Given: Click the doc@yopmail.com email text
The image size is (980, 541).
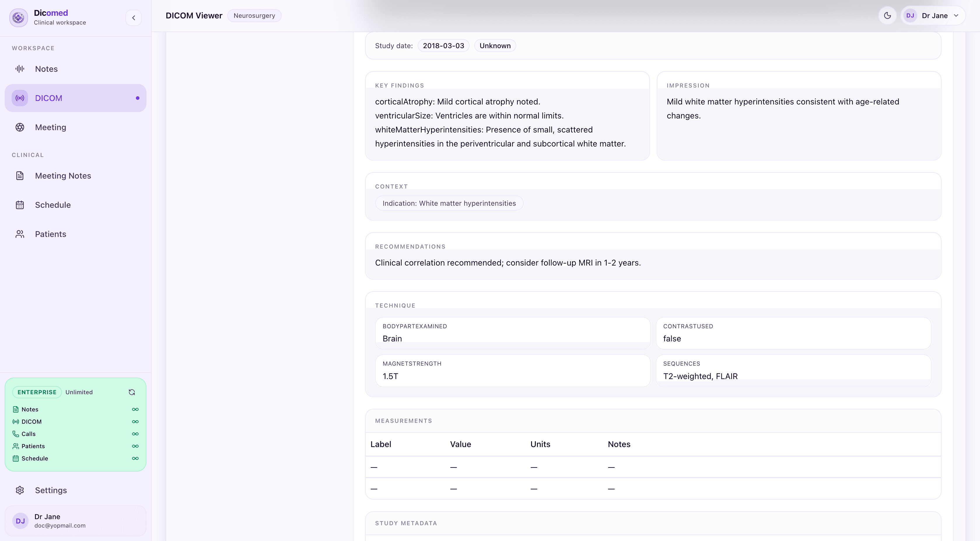Looking at the screenshot, I should (x=60, y=526).
